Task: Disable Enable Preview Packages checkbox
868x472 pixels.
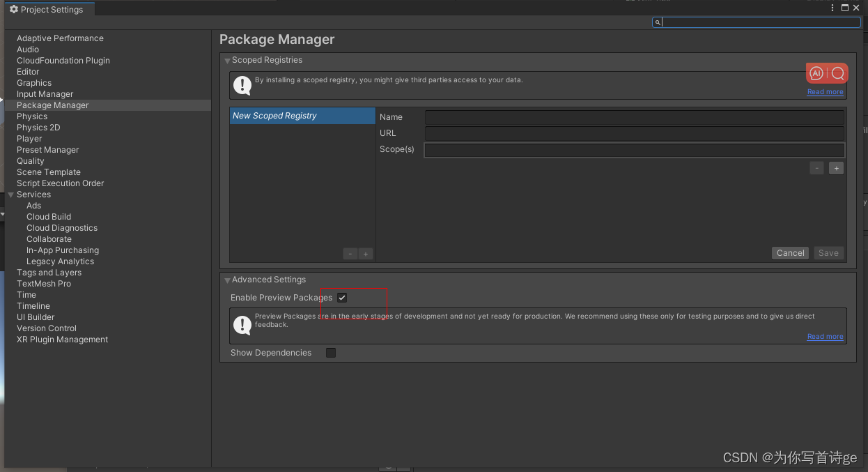Action: 341,297
